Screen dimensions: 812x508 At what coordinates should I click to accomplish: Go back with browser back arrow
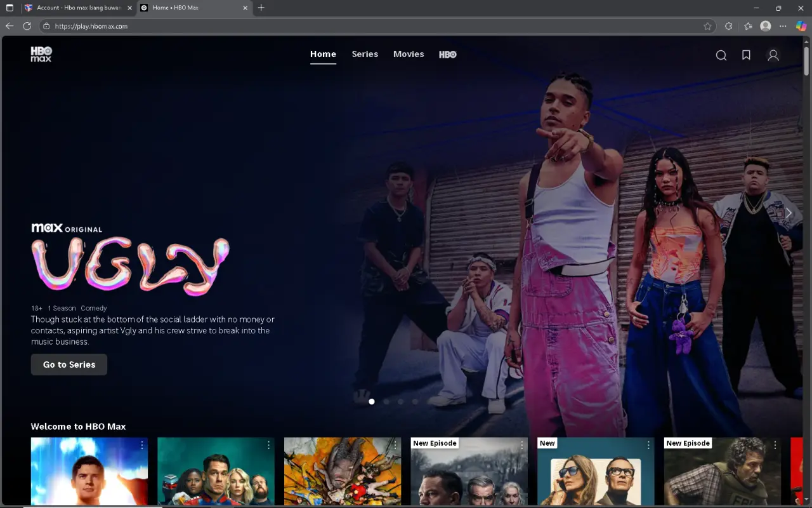[x=9, y=26]
